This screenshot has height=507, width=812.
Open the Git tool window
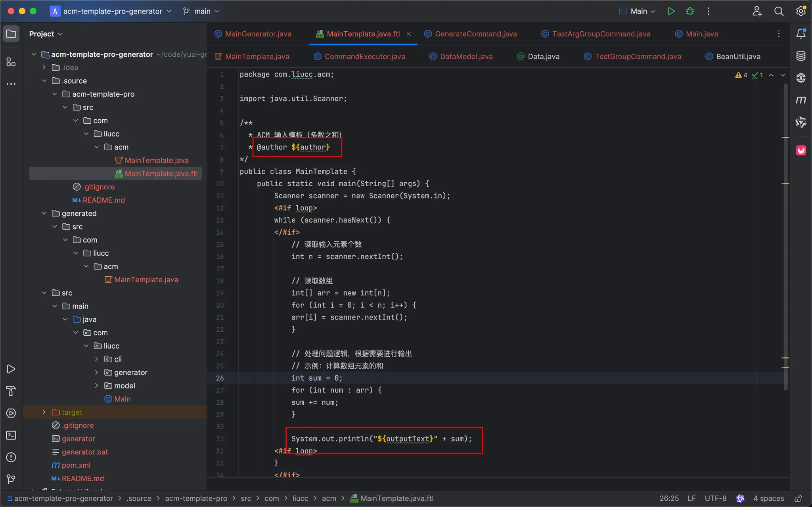tap(11, 479)
